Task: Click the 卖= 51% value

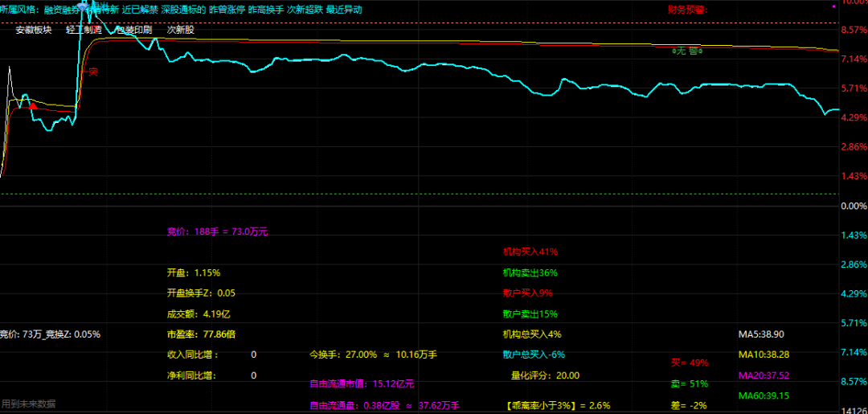Action: point(690,383)
